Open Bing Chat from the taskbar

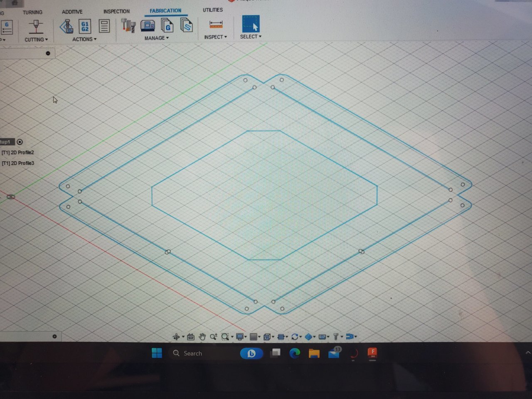coord(251,353)
